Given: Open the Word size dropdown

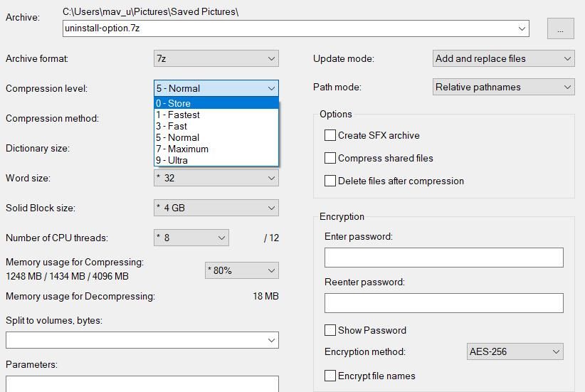Looking at the screenshot, I should 216,178.
